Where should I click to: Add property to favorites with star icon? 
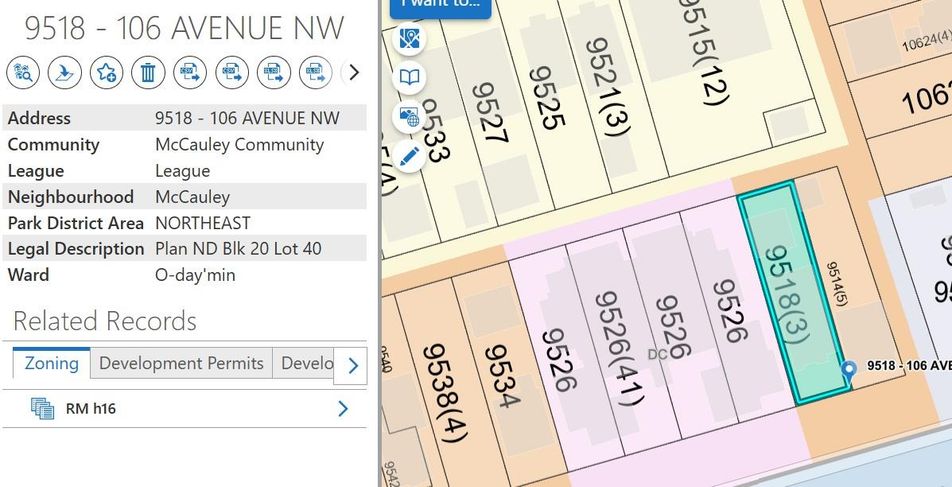point(106,72)
